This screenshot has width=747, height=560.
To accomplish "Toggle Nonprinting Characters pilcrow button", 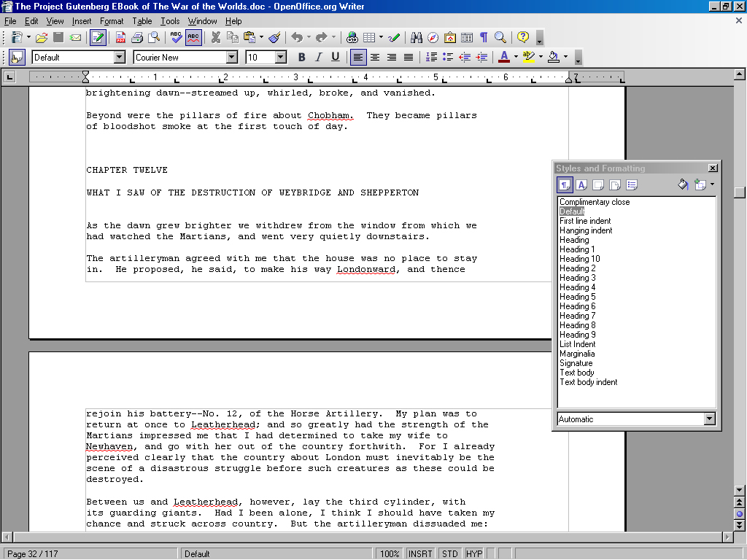I will [483, 37].
